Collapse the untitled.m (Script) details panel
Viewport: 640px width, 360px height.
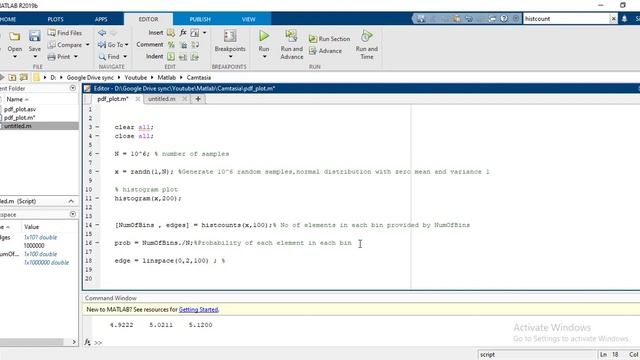pyautogui.click(x=71, y=201)
